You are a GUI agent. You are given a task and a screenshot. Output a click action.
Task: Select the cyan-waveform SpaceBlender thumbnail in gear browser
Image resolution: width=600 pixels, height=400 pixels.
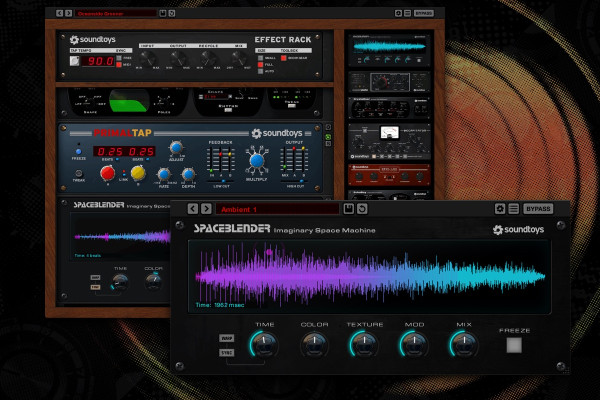389,50
